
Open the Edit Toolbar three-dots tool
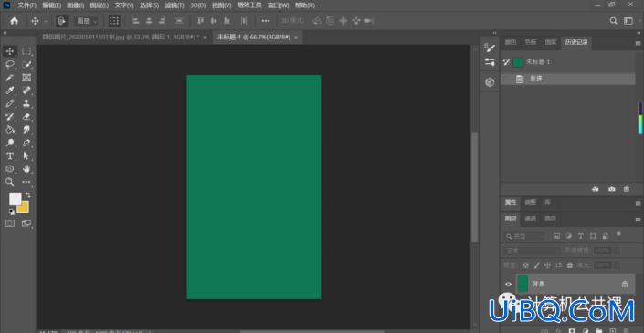tap(26, 182)
